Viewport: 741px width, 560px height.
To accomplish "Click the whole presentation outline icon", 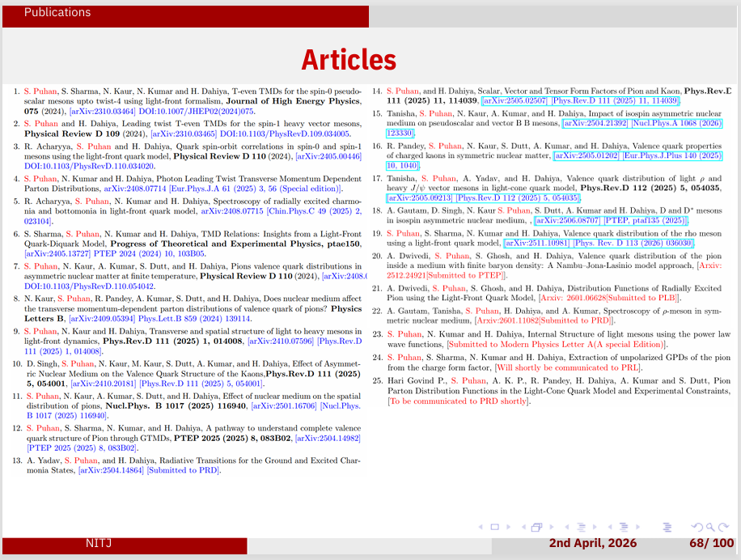I will pos(667,527).
